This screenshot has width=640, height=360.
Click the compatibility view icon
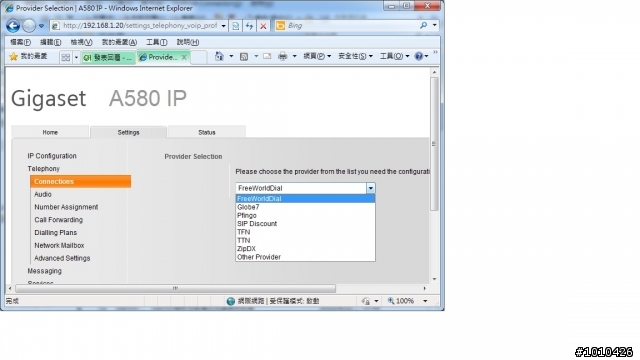point(236,26)
